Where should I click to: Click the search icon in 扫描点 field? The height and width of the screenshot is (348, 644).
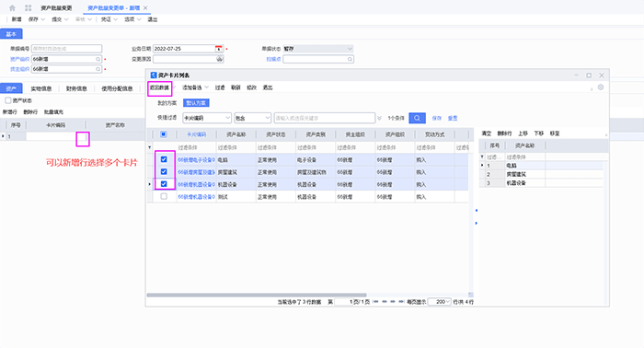tap(350, 59)
